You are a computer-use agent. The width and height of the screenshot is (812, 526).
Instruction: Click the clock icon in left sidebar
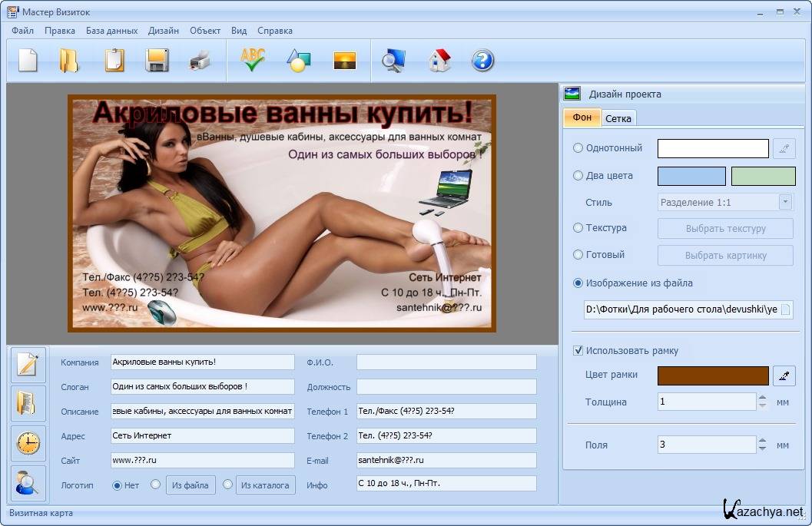tap(28, 443)
